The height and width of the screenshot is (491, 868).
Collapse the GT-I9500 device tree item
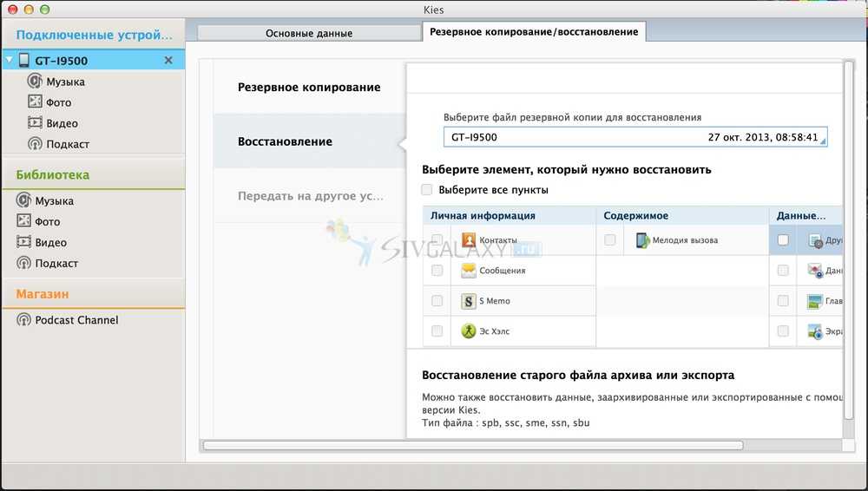coord(9,61)
